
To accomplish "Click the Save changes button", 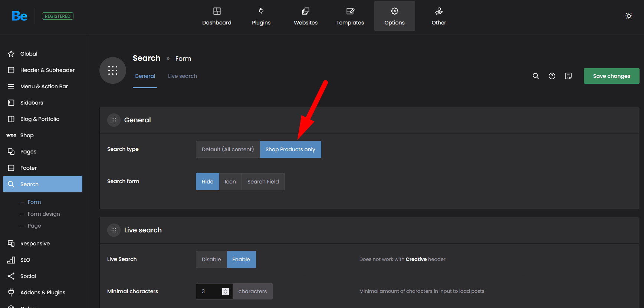I will (x=611, y=76).
